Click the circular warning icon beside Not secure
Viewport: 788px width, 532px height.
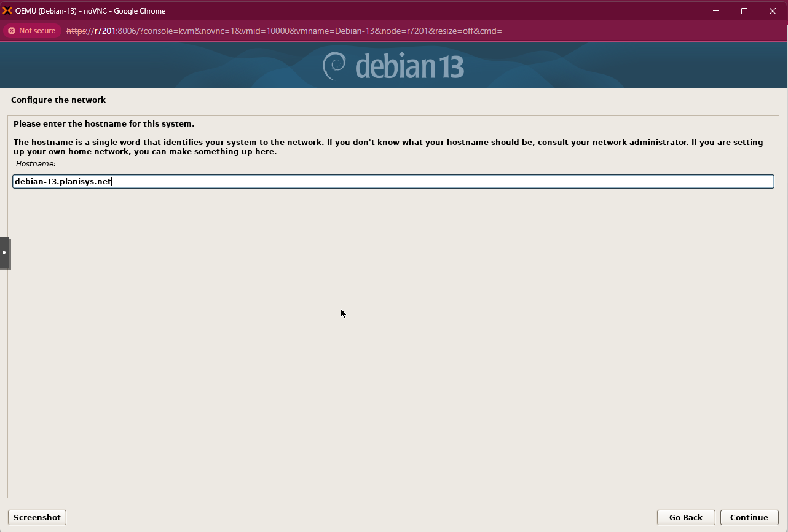coord(11,30)
